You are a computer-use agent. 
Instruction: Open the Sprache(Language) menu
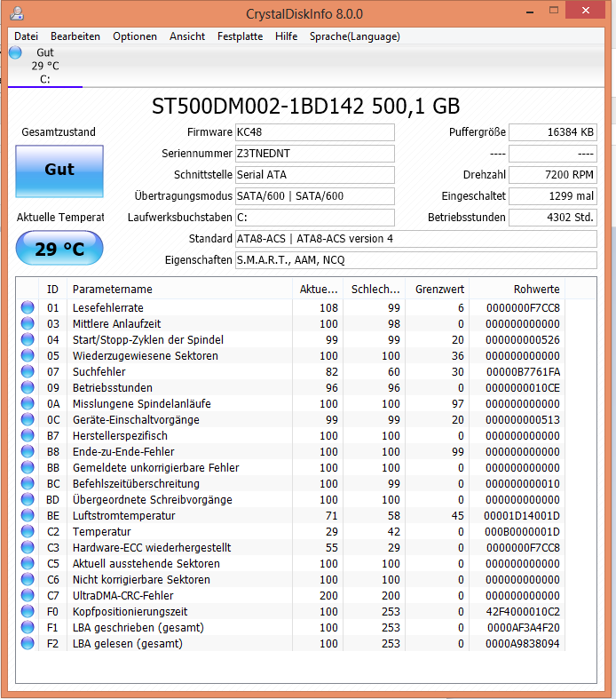coord(355,36)
